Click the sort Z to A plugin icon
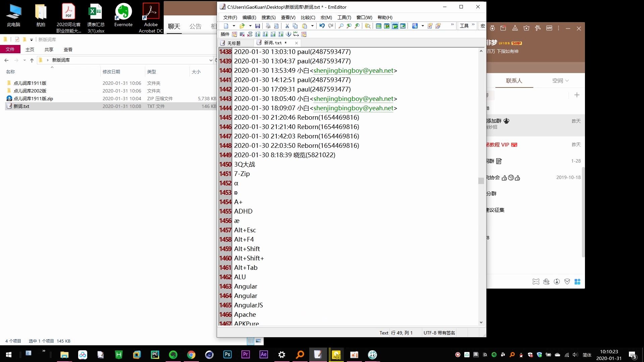644x362 pixels. (265, 34)
